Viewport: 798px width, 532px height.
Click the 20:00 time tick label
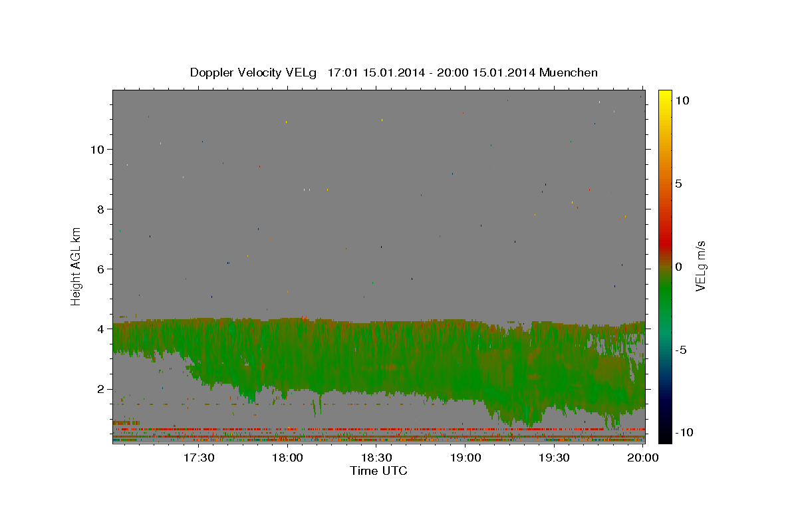click(644, 458)
